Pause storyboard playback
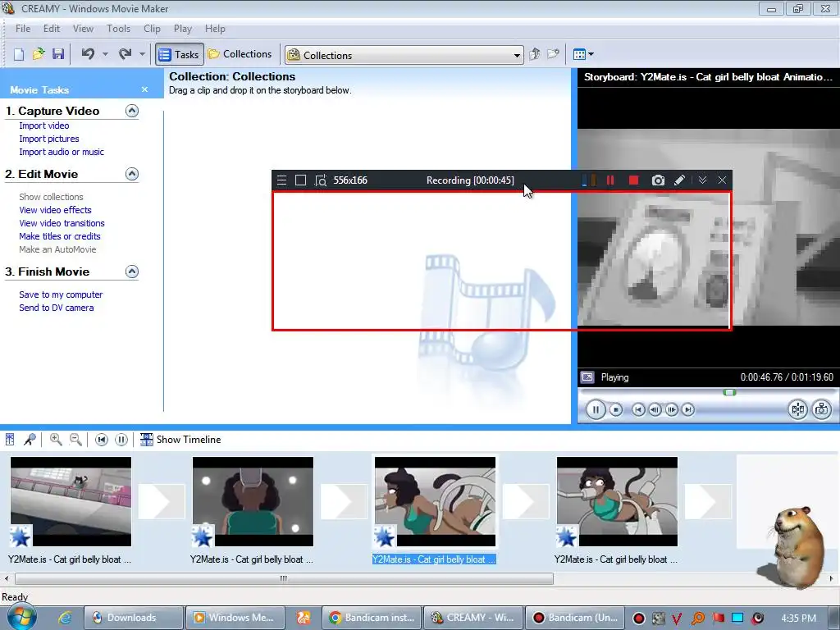 click(121, 440)
